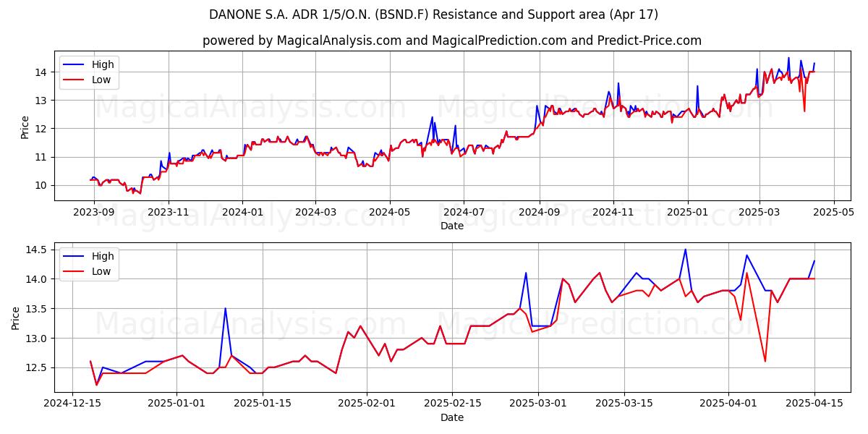Image resolution: width=868 pixels, height=434 pixels.
Task: Click the "11" price tick label
Action: [43, 157]
